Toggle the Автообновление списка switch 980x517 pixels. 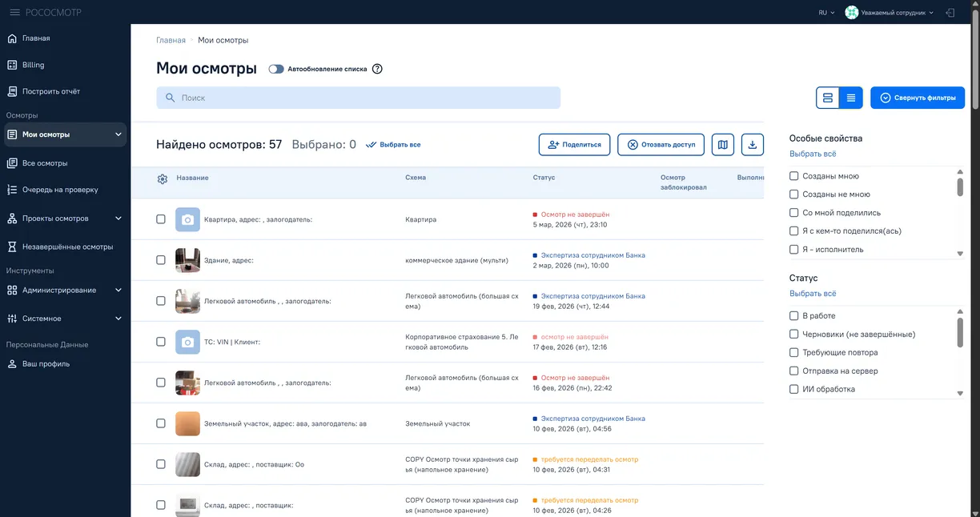(276, 69)
